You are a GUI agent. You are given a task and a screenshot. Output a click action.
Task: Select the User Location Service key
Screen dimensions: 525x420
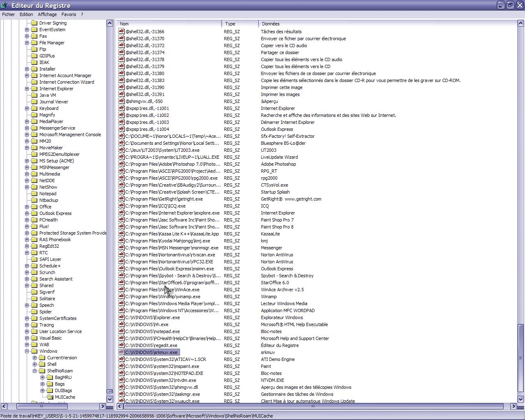[60, 331]
